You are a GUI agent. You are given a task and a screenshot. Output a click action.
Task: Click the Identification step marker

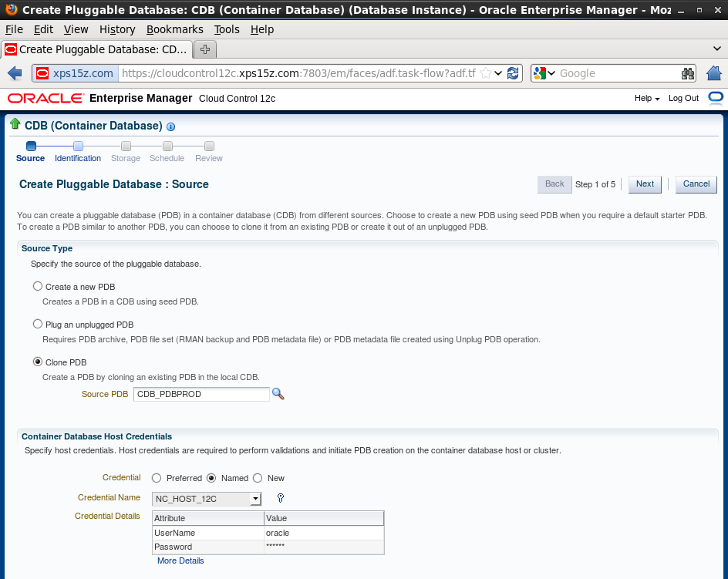[x=78, y=146]
